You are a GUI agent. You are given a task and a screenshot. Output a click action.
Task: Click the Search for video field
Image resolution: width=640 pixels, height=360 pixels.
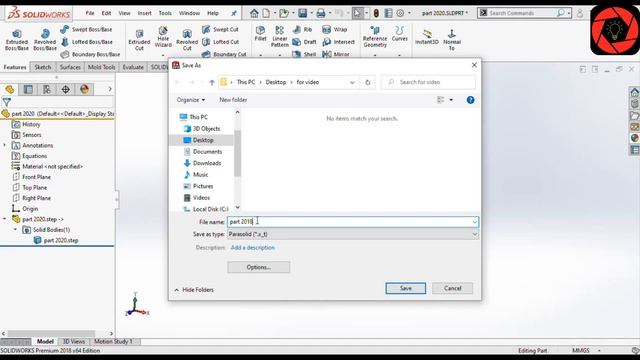pyautogui.click(x=428, y=82)
